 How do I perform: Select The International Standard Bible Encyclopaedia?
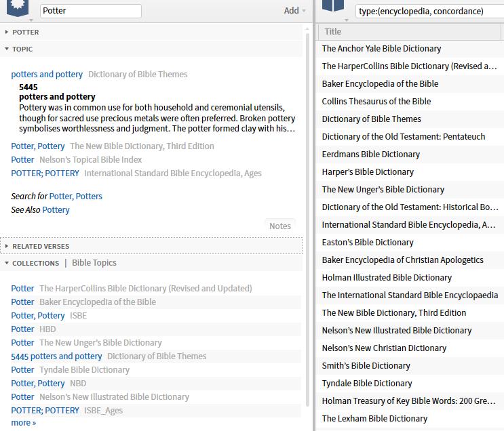pos(410,295)
